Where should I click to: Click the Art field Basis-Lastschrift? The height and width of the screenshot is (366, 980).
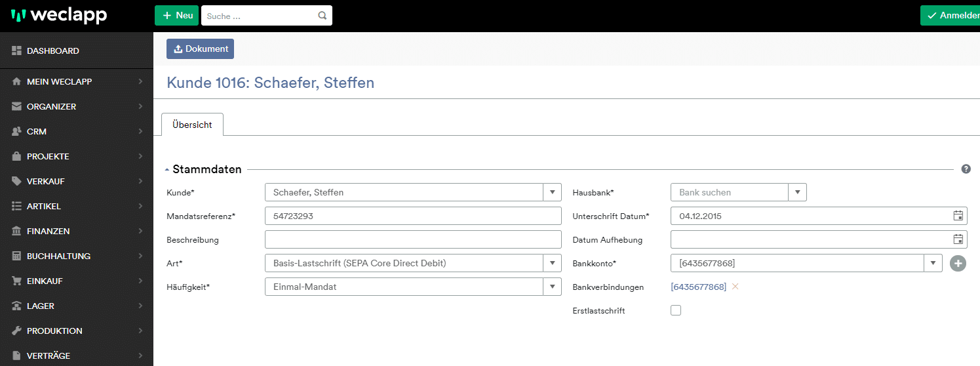tap(404, 263)
